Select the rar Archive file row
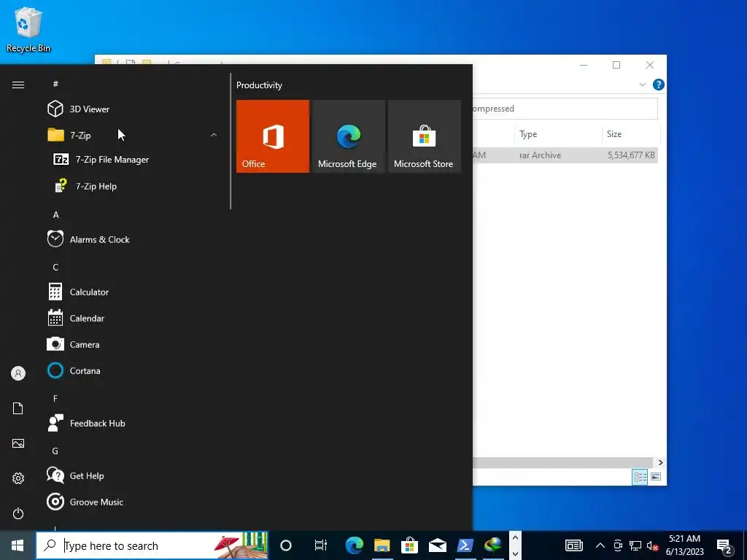747x560 pixels. tap(565, 155)
